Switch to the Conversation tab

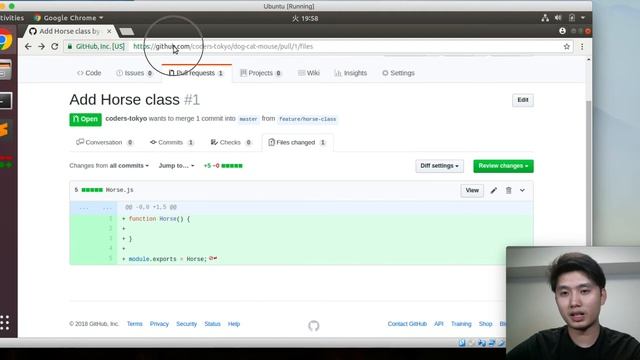[x=104, y=142]
